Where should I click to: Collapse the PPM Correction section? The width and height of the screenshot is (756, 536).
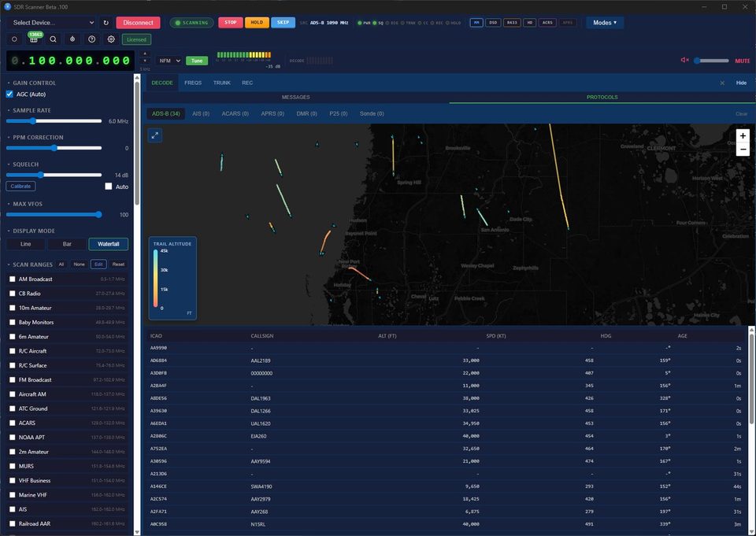click(x=35, y=138)
